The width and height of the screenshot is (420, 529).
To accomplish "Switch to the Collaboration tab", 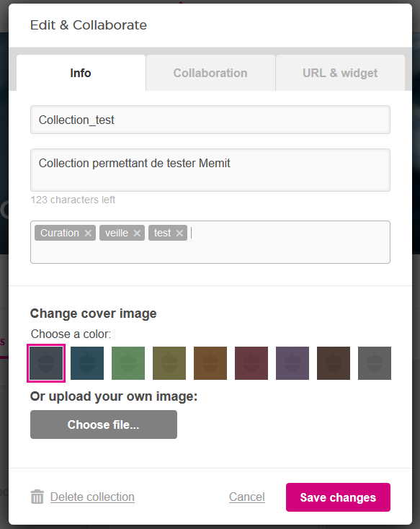I will [210, 73].
